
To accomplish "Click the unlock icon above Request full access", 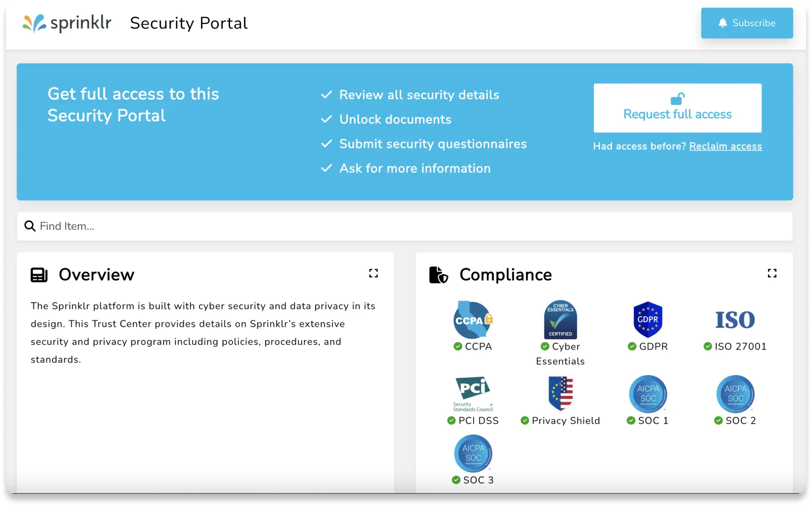I will coord(677,98).
